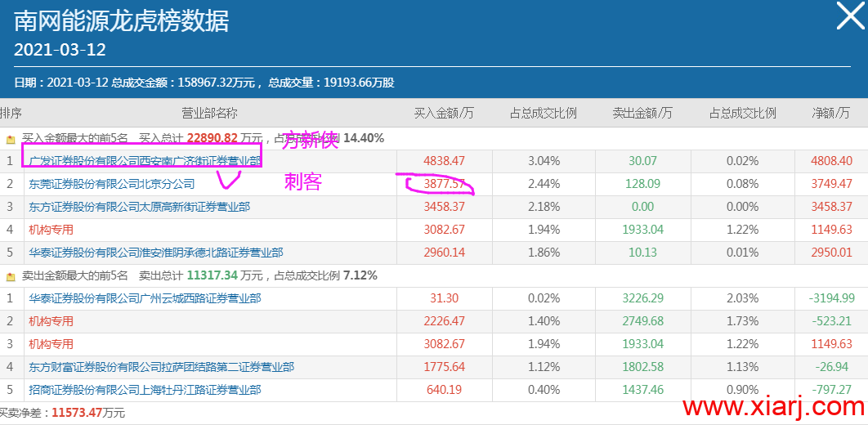Screen dimensions: 868x425
Task: Open 招商证券上海牡丹江路证券营业部 link
Action: coord(145,390)
